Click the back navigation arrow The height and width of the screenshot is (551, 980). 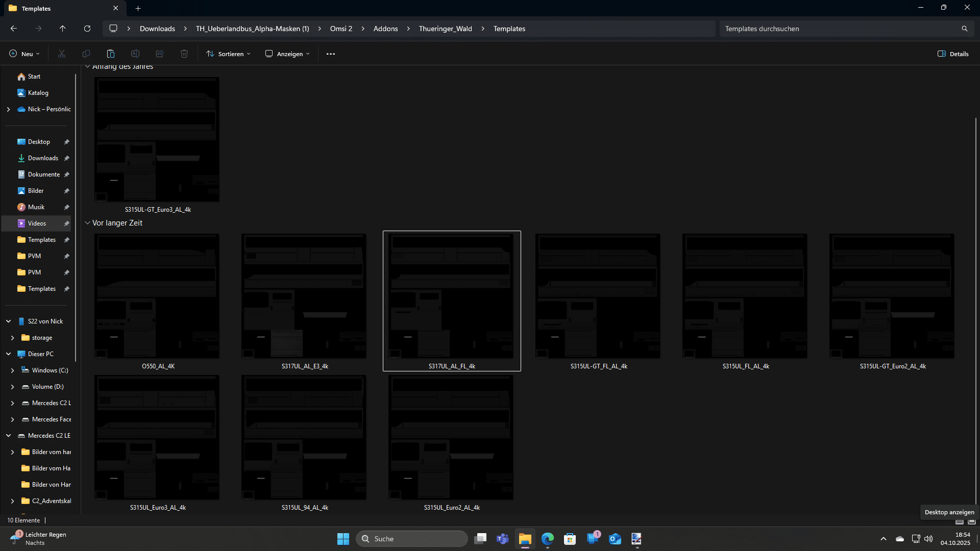pyautogui.click(x=14, y=29)
